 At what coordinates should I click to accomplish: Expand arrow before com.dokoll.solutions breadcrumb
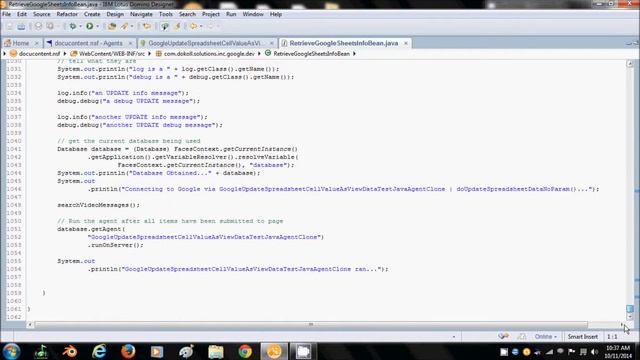point(150,53)
